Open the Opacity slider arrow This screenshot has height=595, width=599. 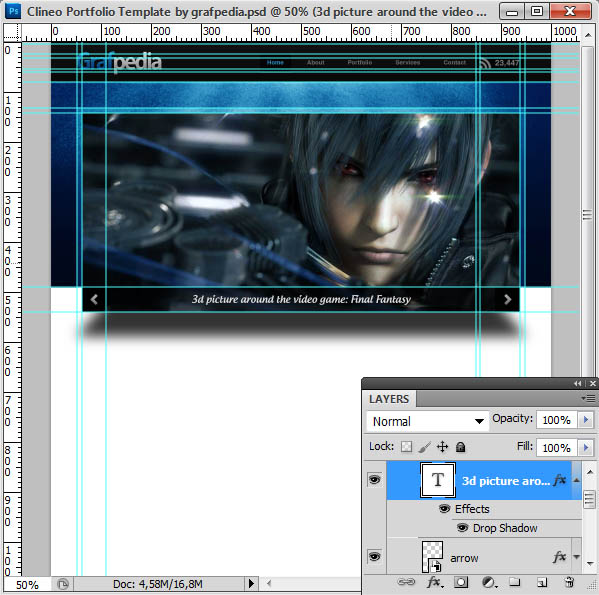[x=586, y=420]
